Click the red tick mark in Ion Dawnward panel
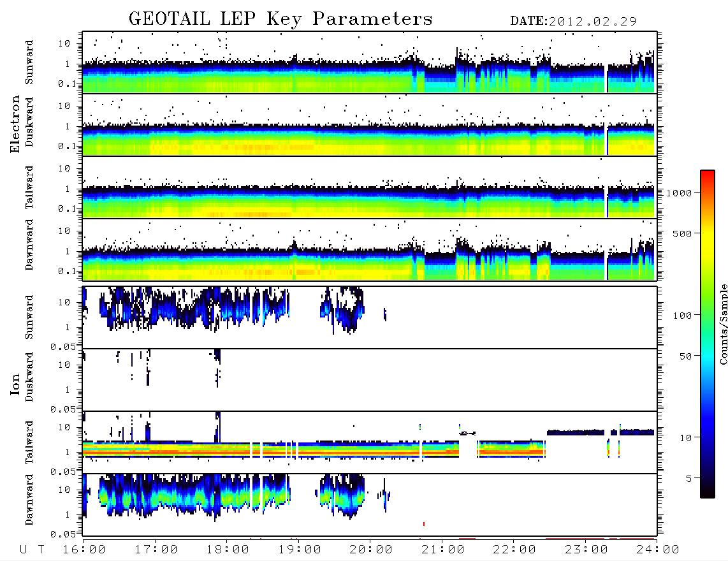The height and width of the screenshot is (561, 728). 424,524
